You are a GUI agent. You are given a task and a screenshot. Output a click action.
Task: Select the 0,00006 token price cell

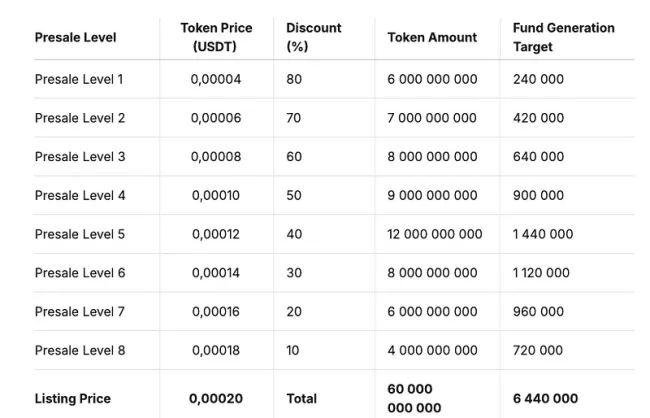pos(216,118)
